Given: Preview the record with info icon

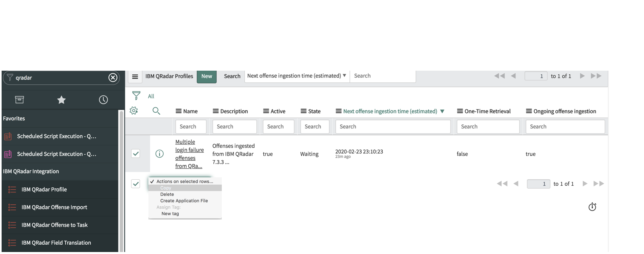Looking at the screenshot, I should point(160,154).
